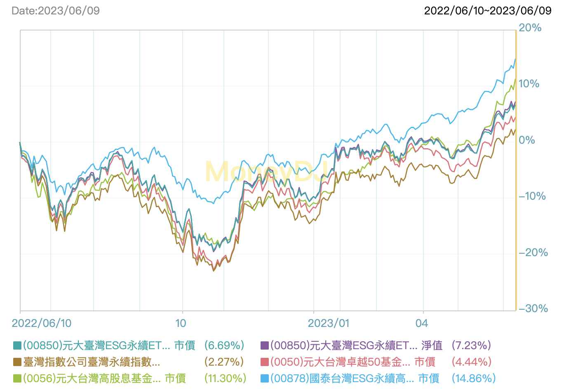
Task: Click the (14.86%) return value for 00878
Action: tap(474, 378)
